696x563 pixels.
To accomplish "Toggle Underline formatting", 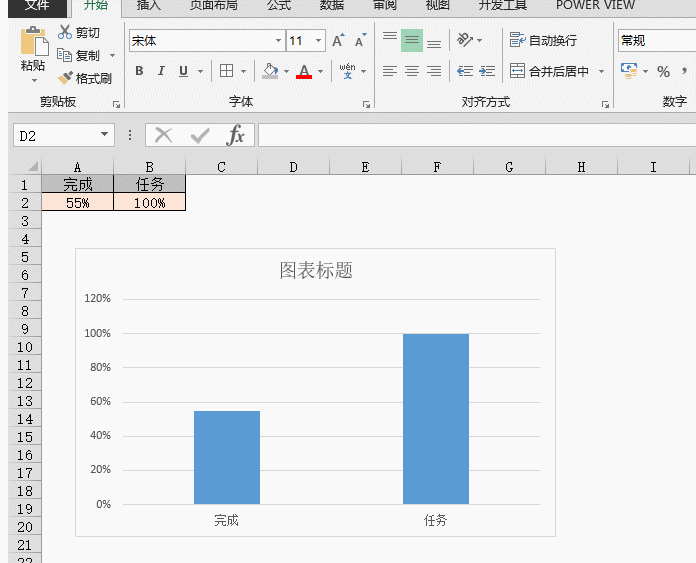I will tap(183, 71).
